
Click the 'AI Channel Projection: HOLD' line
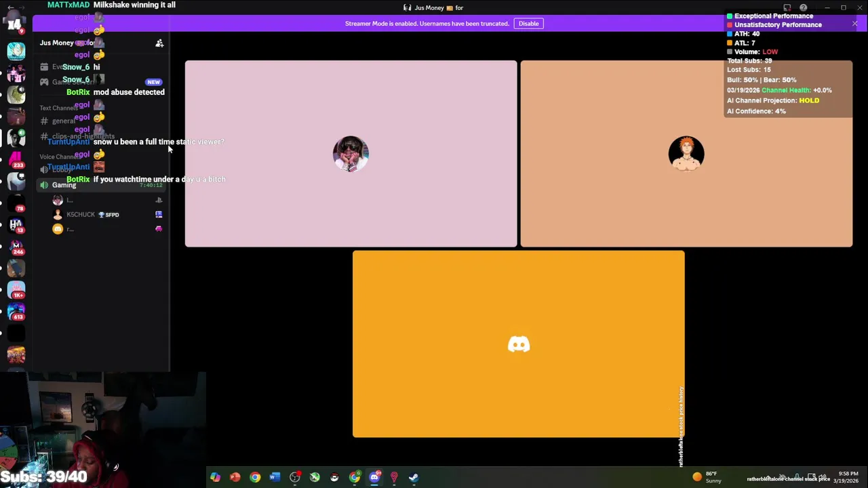coord(773,100)
